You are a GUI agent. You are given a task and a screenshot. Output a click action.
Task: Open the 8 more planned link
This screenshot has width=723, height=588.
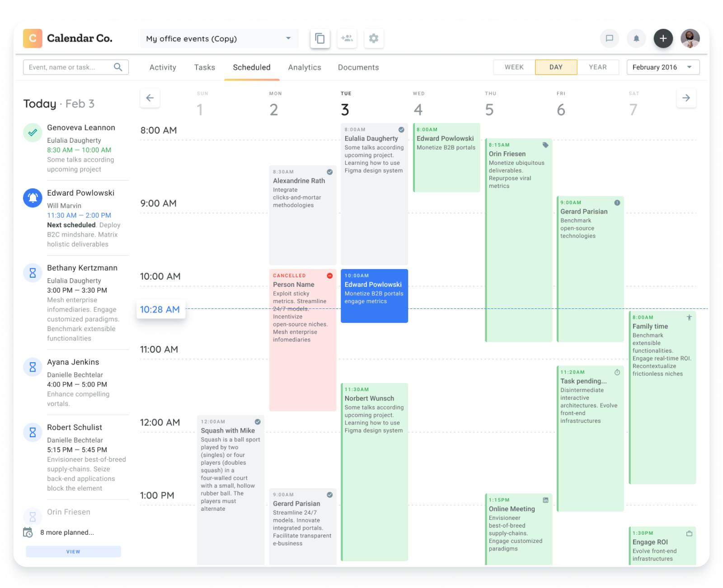pos(67,532)
